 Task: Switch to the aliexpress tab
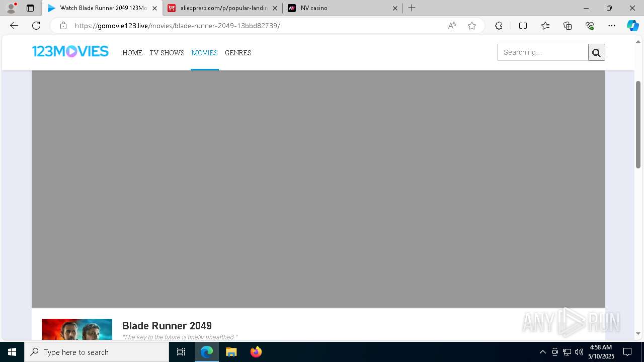tap(223, 8)
